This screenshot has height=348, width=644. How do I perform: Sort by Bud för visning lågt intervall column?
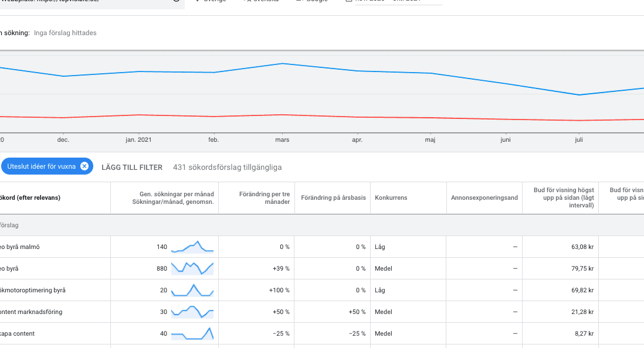[x=564, y=198]
